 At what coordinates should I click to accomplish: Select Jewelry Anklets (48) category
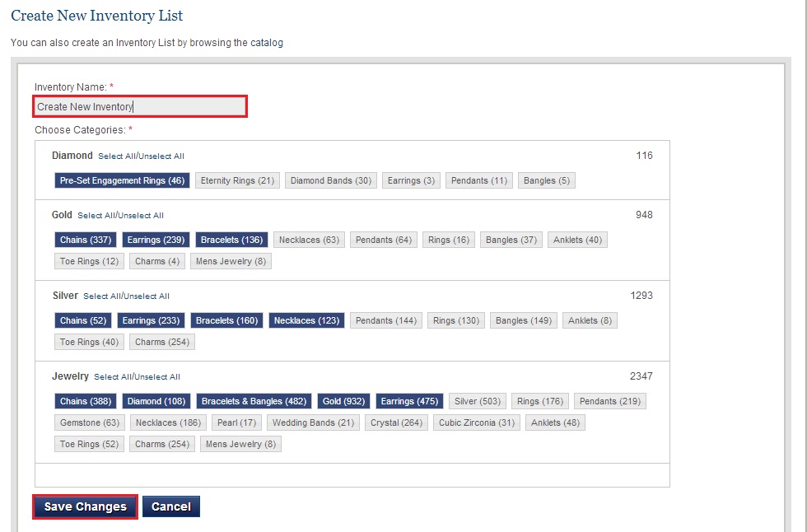click(x=555, y=423)
